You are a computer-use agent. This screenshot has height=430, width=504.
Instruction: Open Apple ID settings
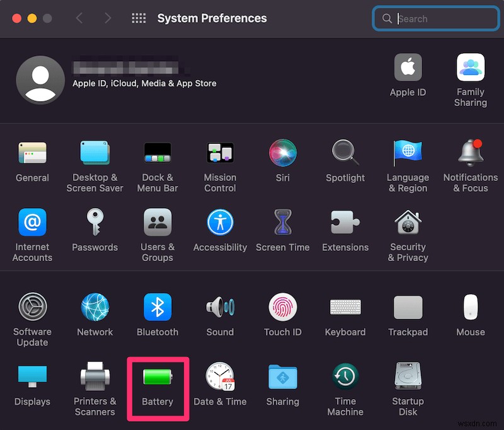(408, 67)
